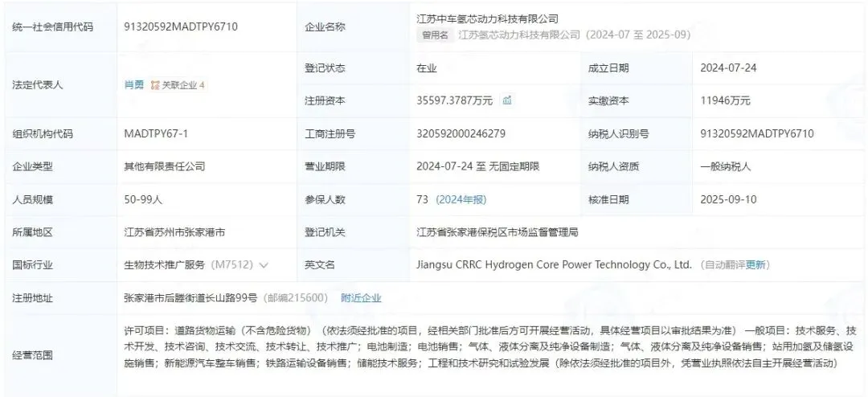Screen dimensions: 868x397
Task: Select organization code MADTPY67-1
Action: [156, 133]
